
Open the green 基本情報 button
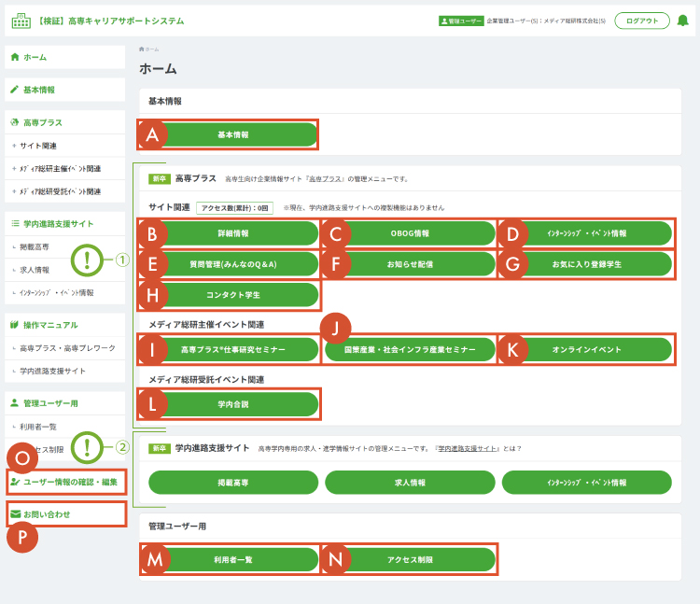(233, 134)
